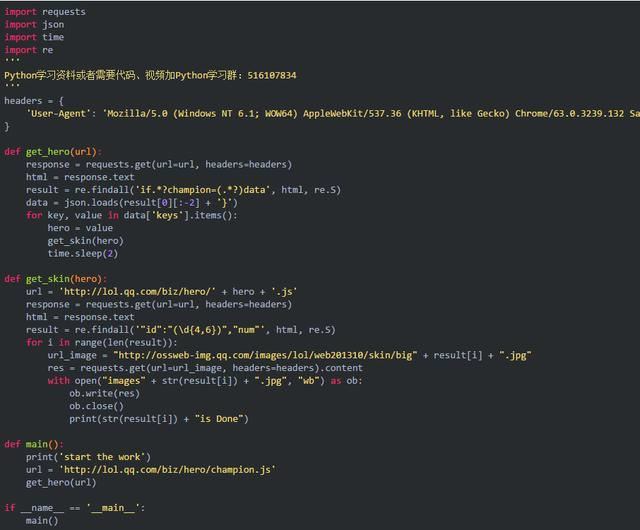Viewport: 640px width, 530px height.
Task: Click the 'ob.write(res)' line
Action: point(104,393)
